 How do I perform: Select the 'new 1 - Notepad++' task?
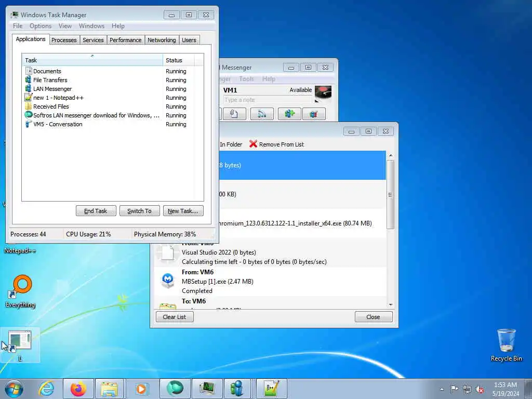click(x=113, y=98)
